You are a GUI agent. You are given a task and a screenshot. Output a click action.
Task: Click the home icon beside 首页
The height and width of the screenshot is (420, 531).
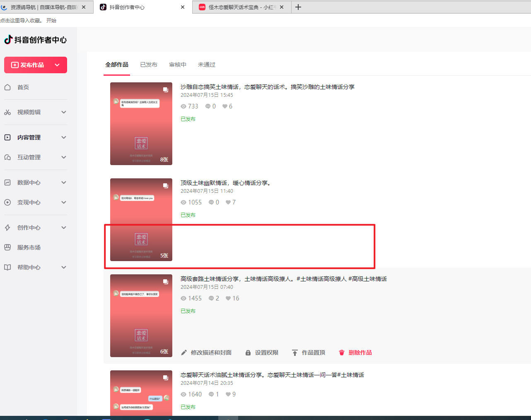coord(7,87)
